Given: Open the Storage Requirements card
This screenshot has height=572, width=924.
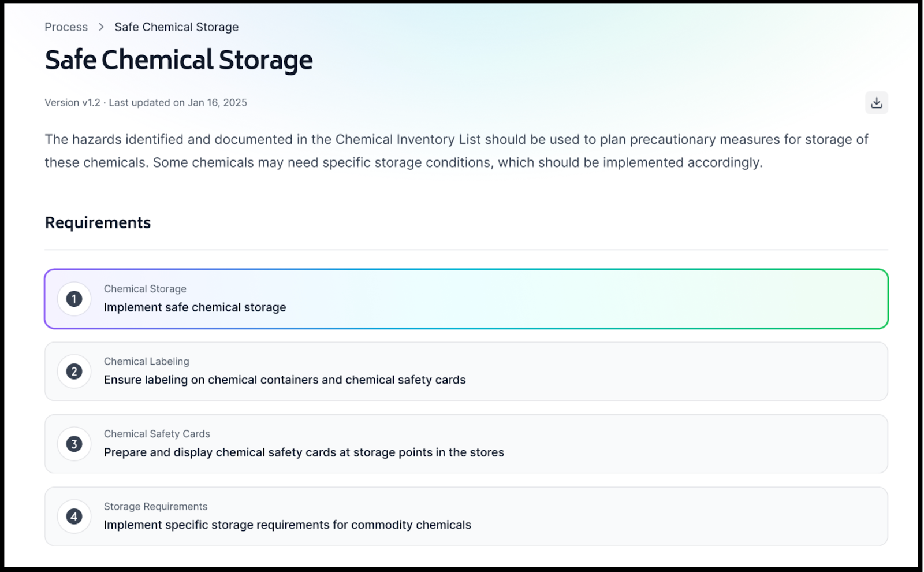Looking at the screenshot, I should coord(466,517).
